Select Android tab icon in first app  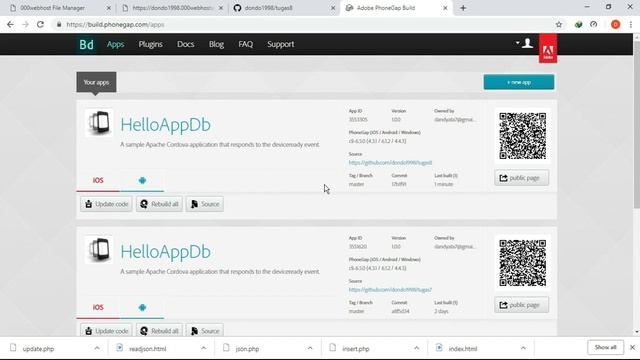(142, 180)
